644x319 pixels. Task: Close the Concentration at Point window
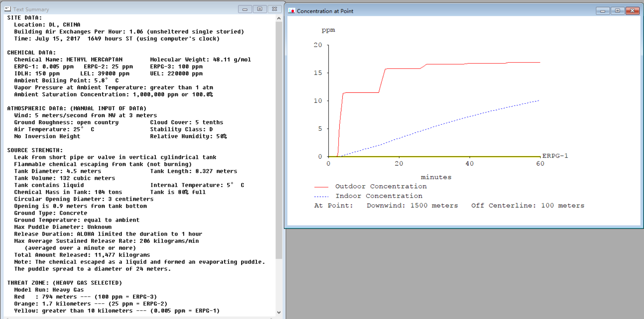point(632,11)
